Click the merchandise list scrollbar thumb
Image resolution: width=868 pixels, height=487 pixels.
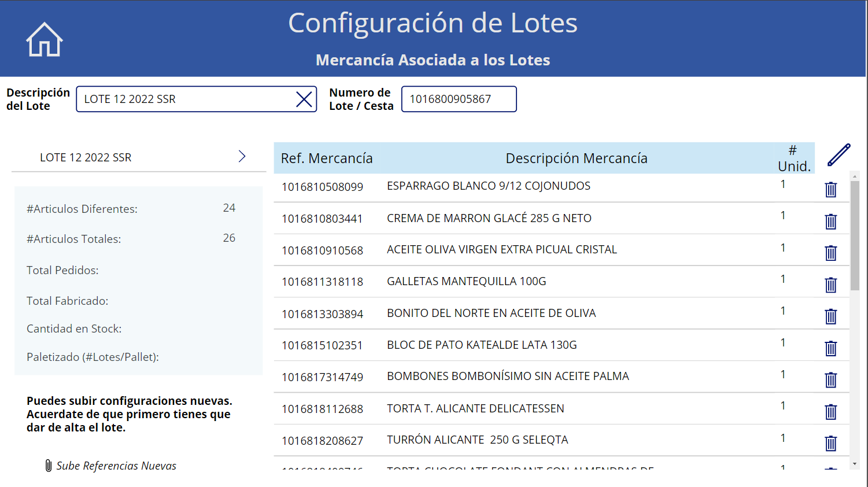(x=855, y=234)
